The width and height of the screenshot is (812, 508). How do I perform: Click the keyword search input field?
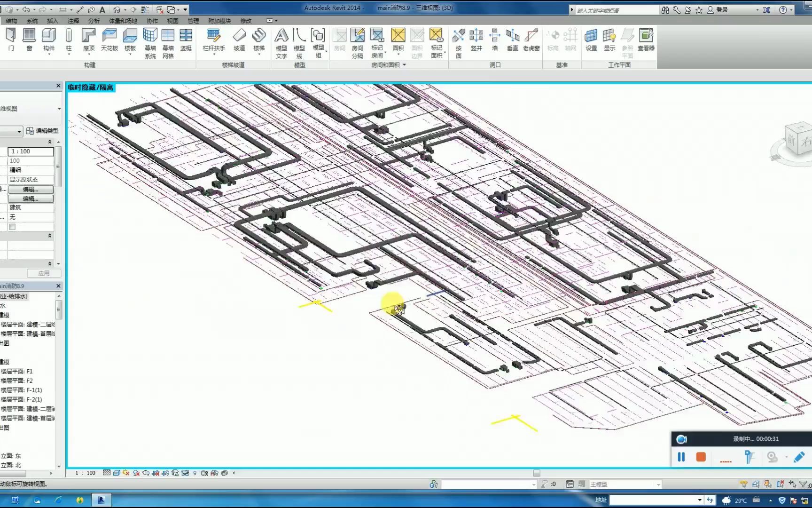(x=617, y=10)
